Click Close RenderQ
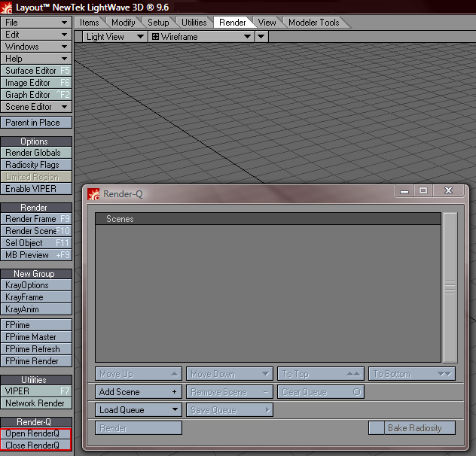Viewport: 476px width, 456px height. [36, 445]
